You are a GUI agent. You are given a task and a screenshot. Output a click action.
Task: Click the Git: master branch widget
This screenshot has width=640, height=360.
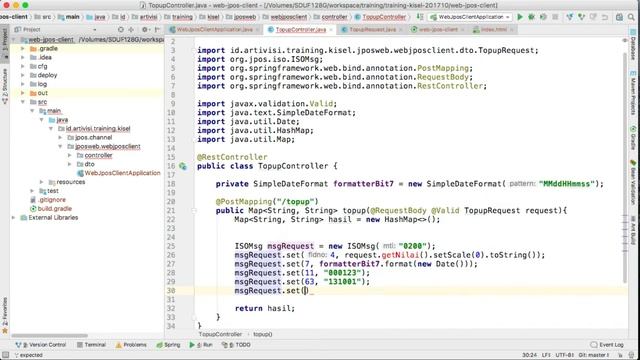pyautogui.click(x=594, y=355)
